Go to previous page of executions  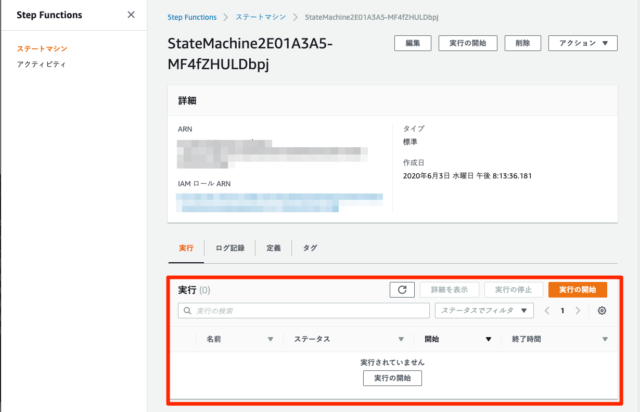[547, 311]
